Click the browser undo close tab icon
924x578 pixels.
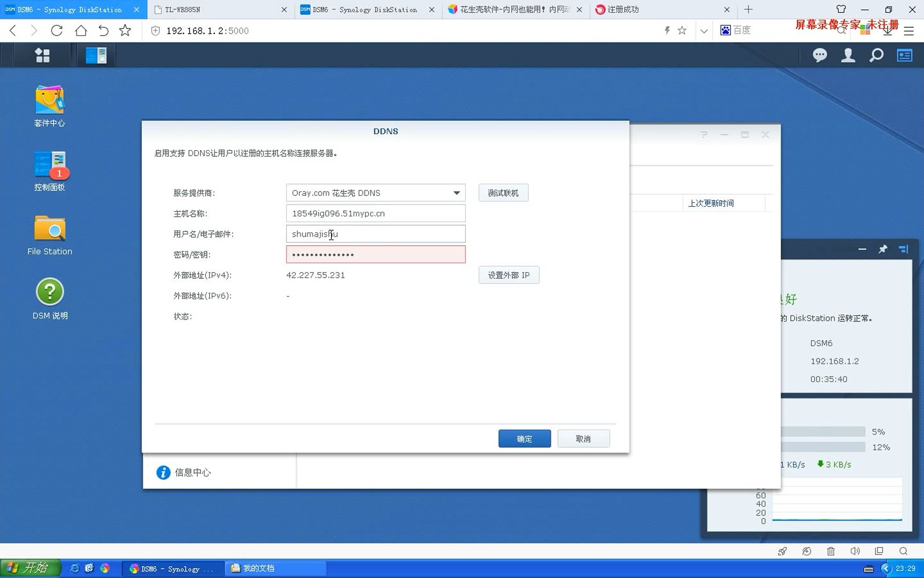click(103, 31)
